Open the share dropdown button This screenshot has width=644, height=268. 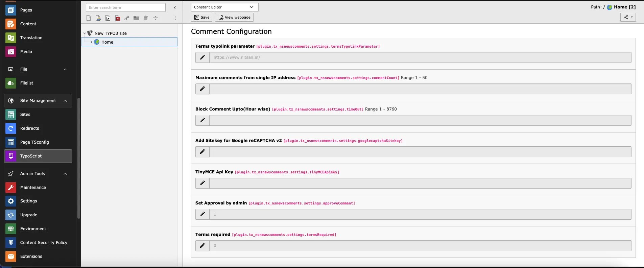(628, 17)
